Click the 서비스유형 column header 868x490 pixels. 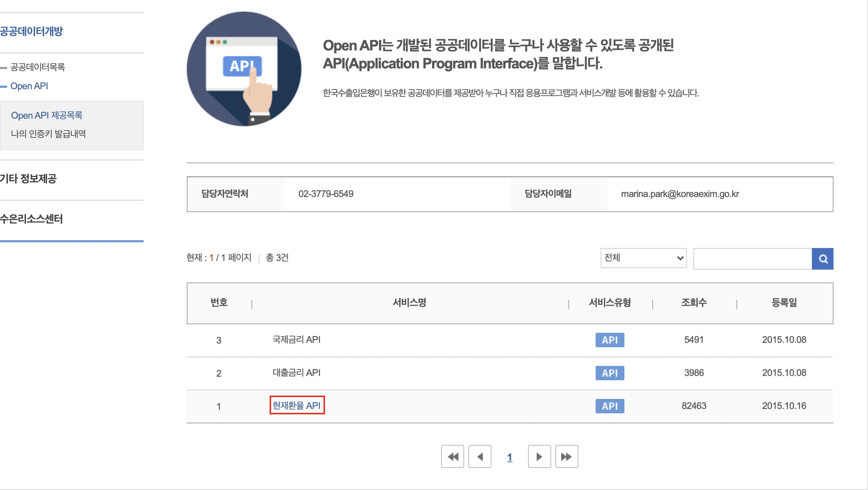(610, 303)
